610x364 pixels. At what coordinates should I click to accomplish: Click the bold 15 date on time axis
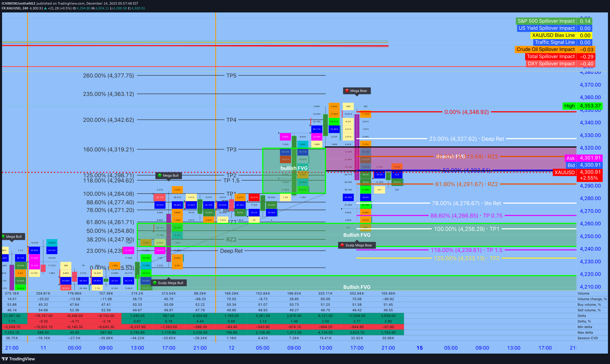click(x=420, y=348)
